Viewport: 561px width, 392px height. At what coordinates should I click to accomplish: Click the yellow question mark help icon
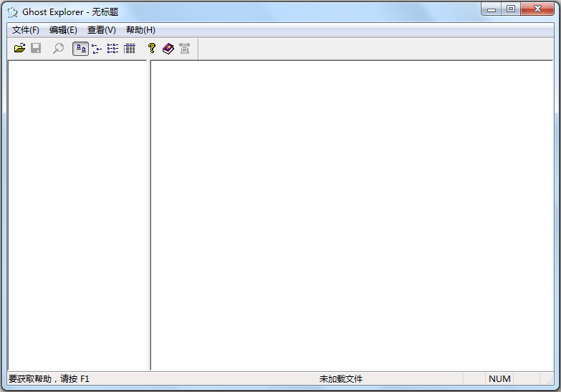[151, 49]
